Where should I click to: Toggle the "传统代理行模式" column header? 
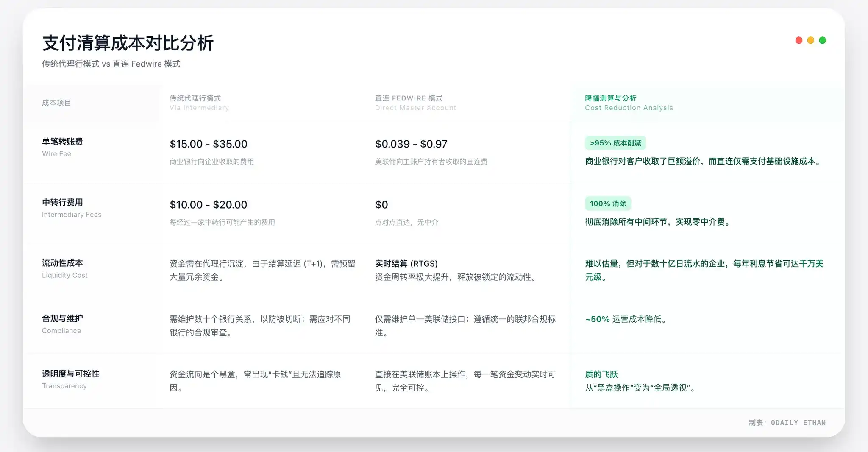[195, 103]
